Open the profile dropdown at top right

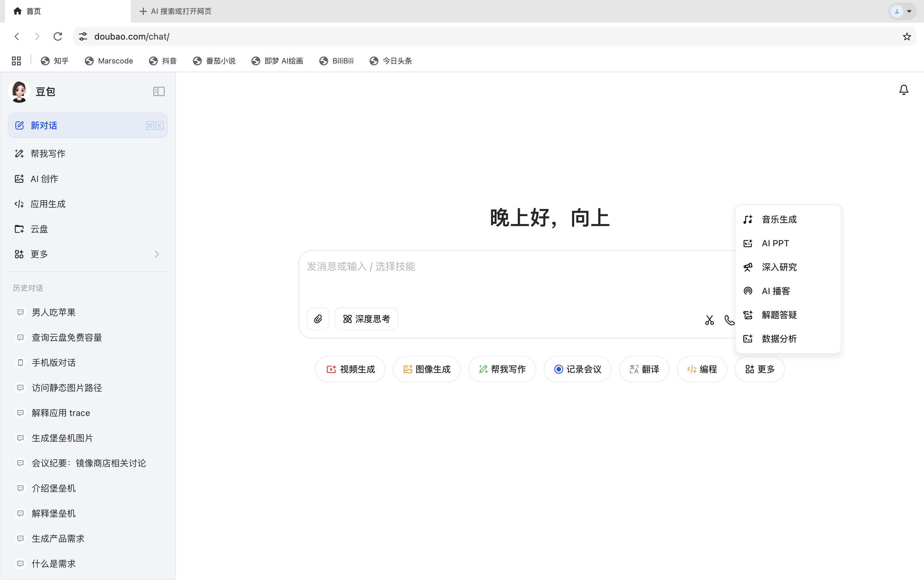point(902,11)
